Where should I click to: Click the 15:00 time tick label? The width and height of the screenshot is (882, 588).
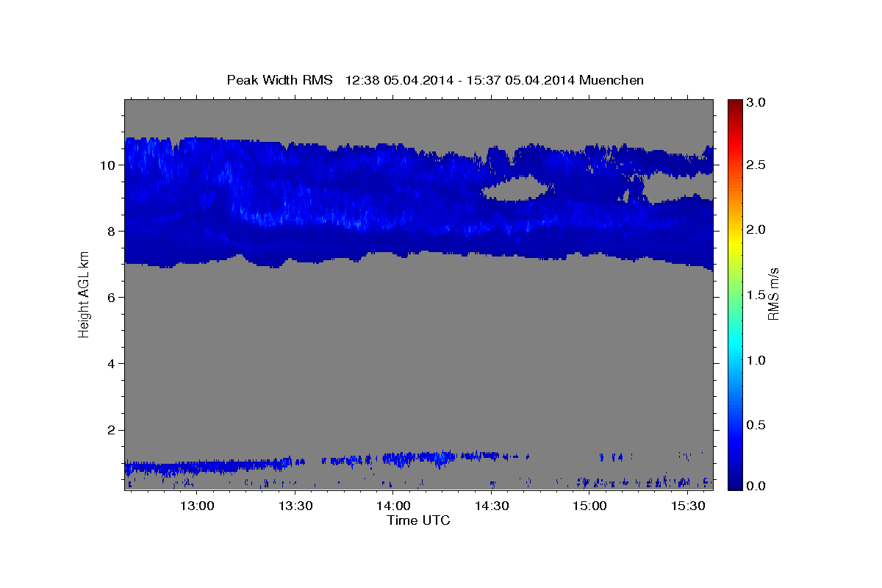coord(589,506)
